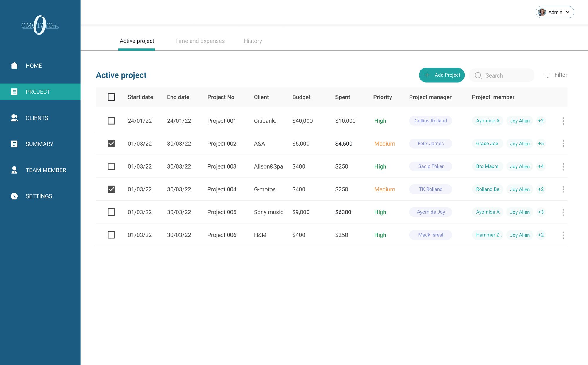Screen dimensions: 588x365
Task: Uncheck the Project 002 row checkbox
Action: click(x=111, y=144)
